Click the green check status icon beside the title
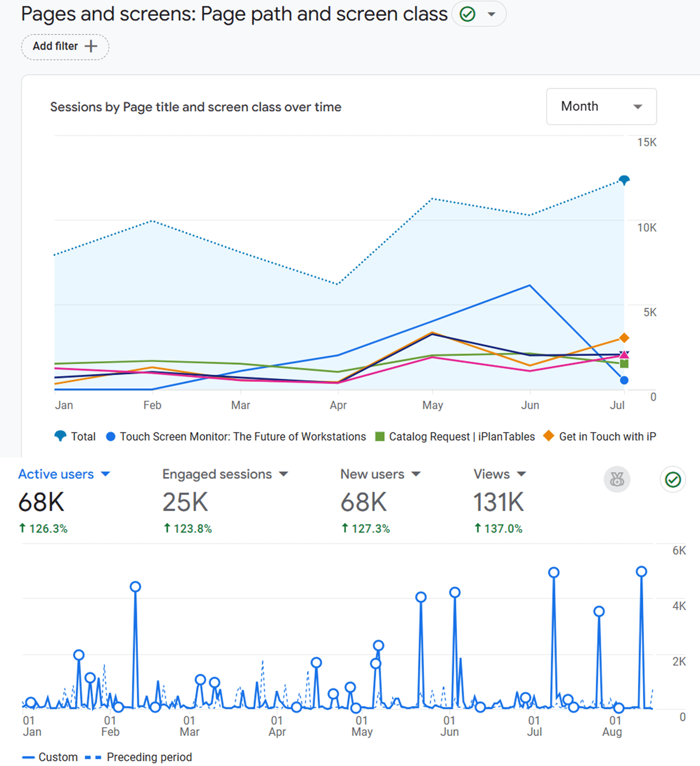700x766 pixels. [x=467, y=14]
